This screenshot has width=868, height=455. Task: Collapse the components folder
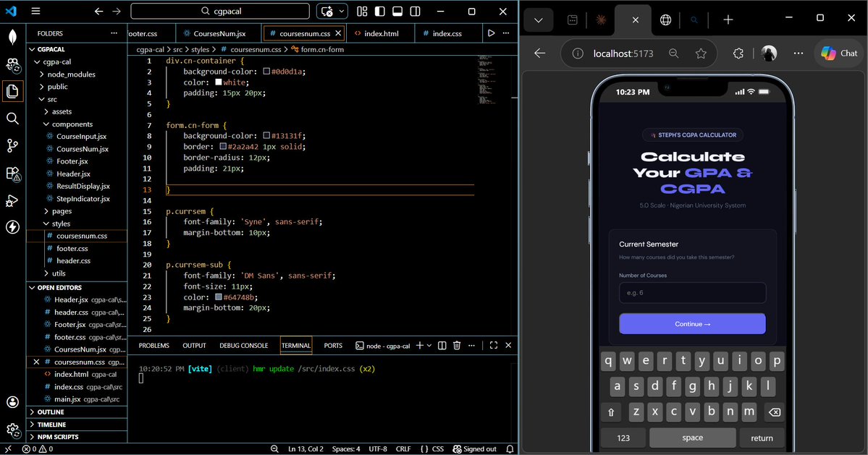[x=77, y=124]
